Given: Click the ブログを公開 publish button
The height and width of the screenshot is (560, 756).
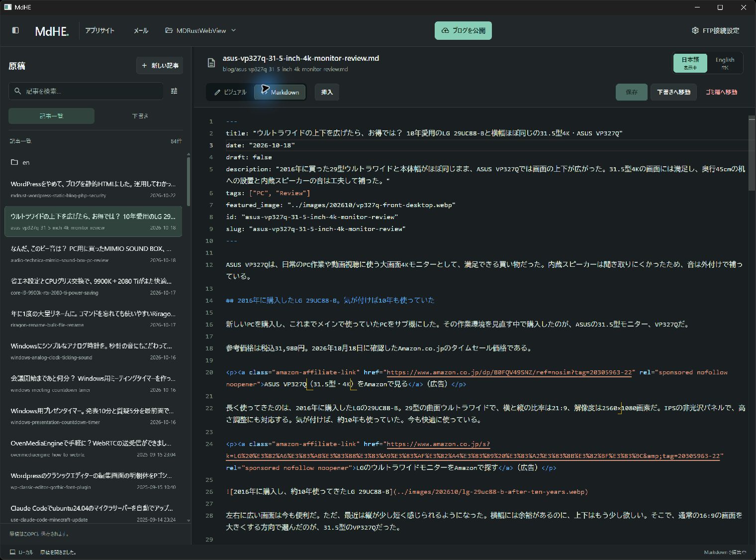Looking at the screenshot, I should [463, 30].
